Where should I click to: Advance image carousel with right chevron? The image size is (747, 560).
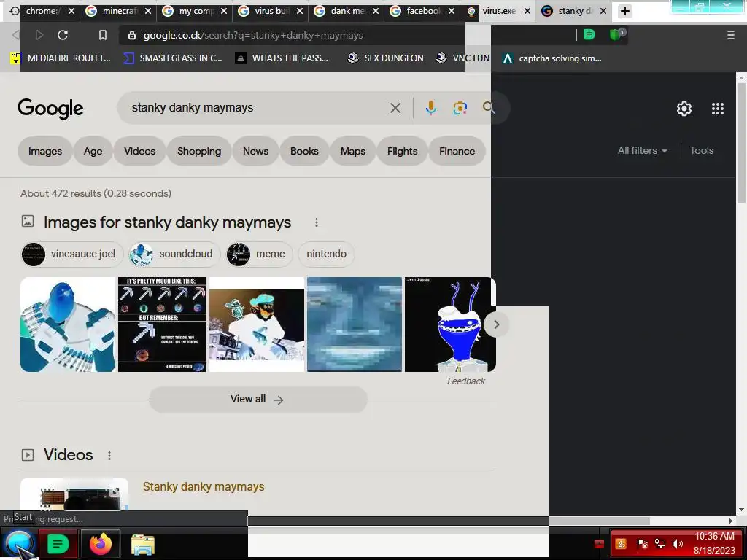coord(496,324)
